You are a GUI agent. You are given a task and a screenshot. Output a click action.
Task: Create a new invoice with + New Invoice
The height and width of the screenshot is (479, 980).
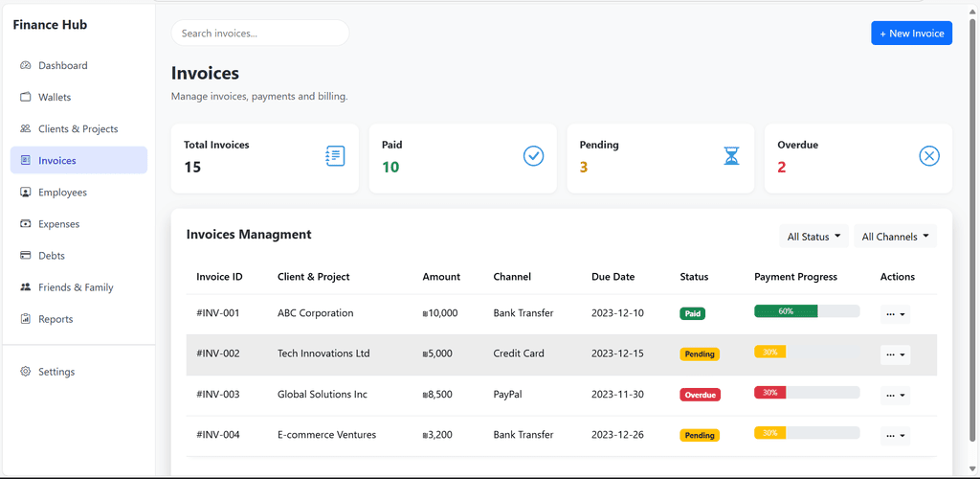[x=911, y=34]
